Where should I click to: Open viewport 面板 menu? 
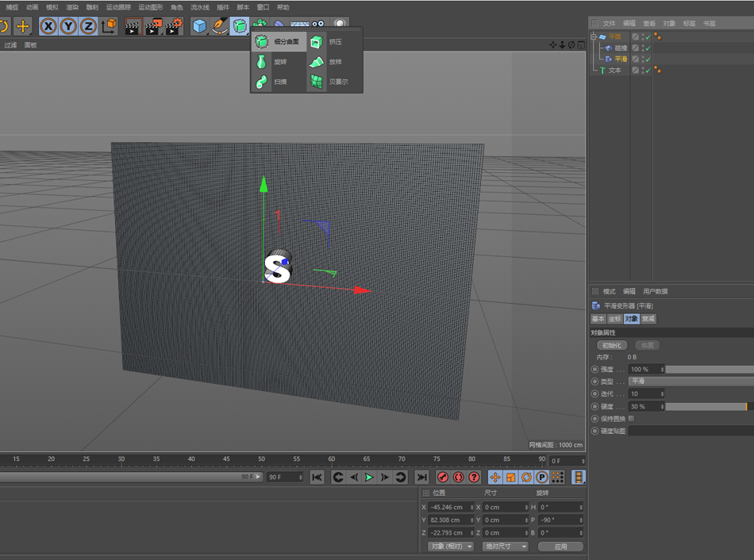pos(30,44)
